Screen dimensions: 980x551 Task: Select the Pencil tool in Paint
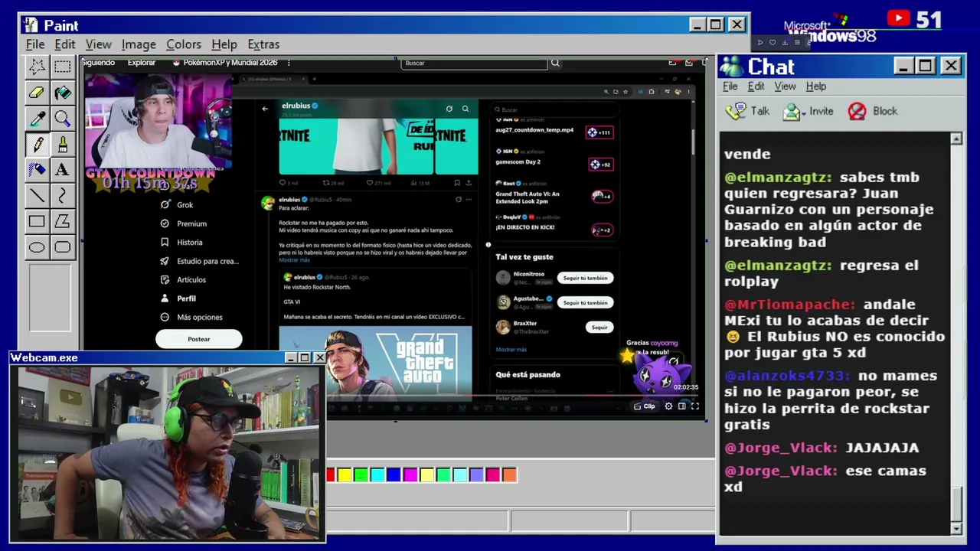tap(37, 144)
